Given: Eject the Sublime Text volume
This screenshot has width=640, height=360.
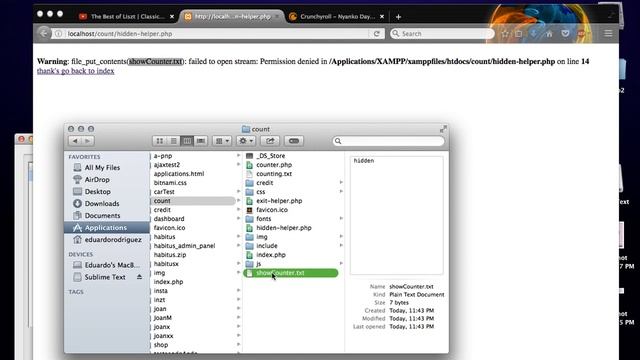Looking at the screenshot, I should (139, 277).
